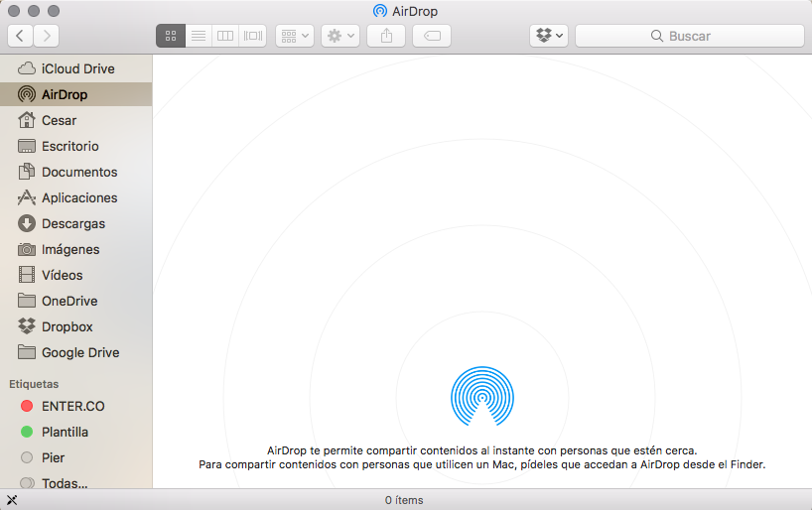812x510 pixels.
Task: Close the Finder window with the first window button
Action: click(x=14, y=10)
